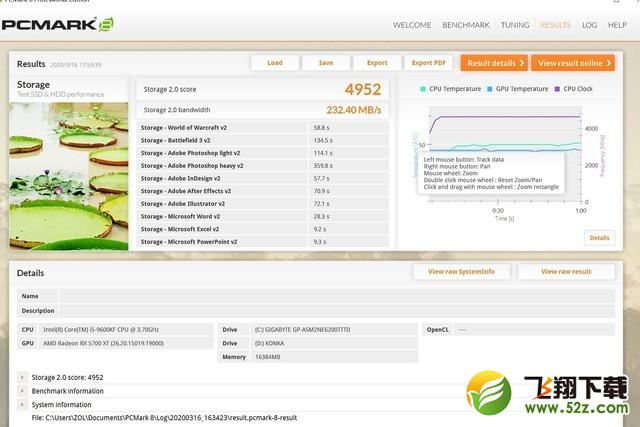The image size is (640, 427).
Task: Click the Save result button
Action: [326, 63]
